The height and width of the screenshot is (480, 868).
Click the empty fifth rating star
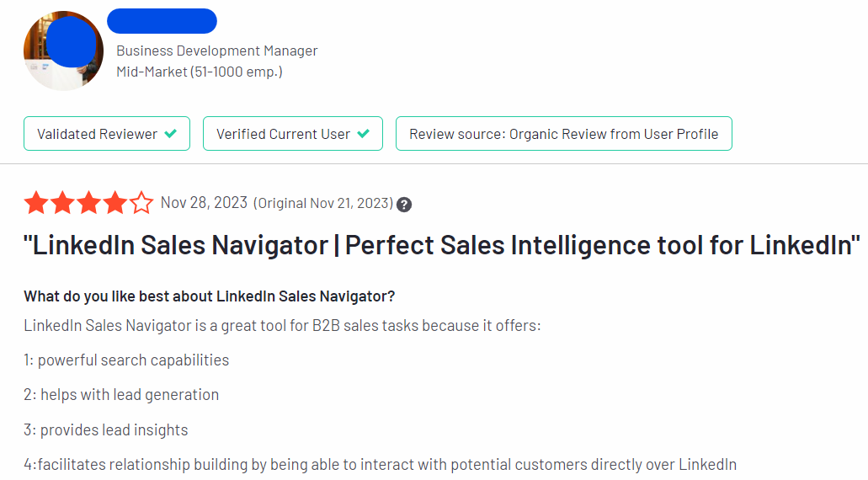point(141,203)
